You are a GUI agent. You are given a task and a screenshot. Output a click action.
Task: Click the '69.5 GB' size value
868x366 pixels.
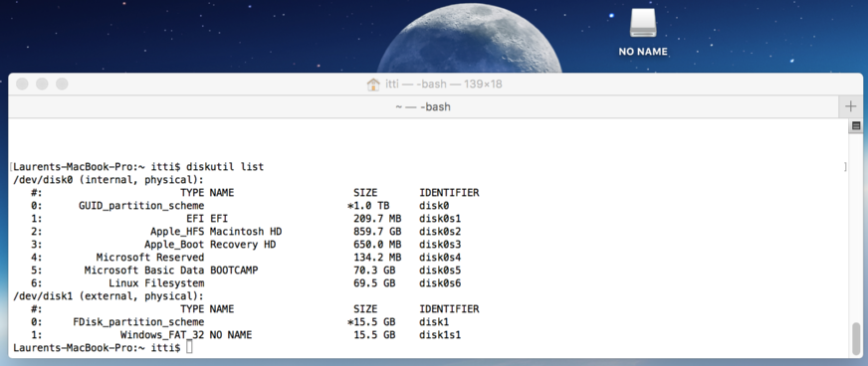coord(374,283)
